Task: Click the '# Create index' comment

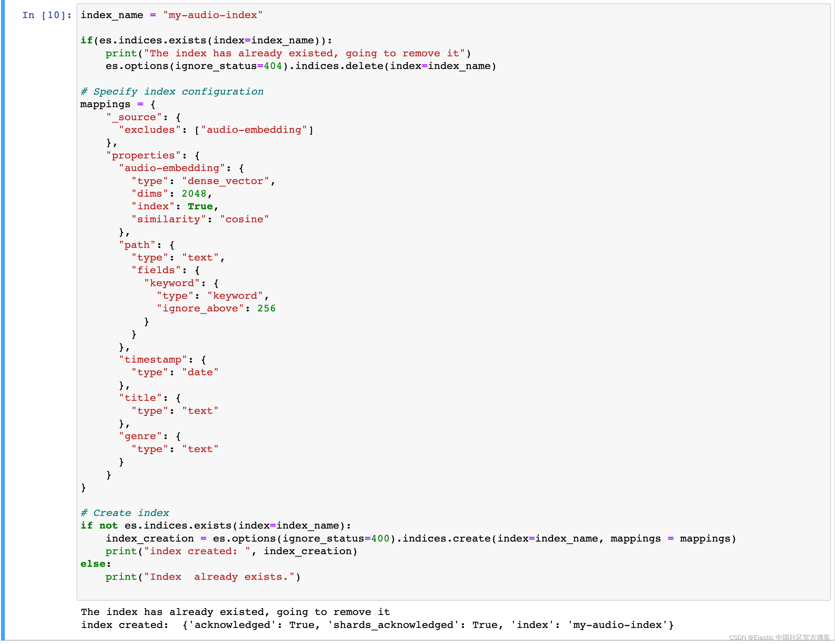Action: click(125, 513)
